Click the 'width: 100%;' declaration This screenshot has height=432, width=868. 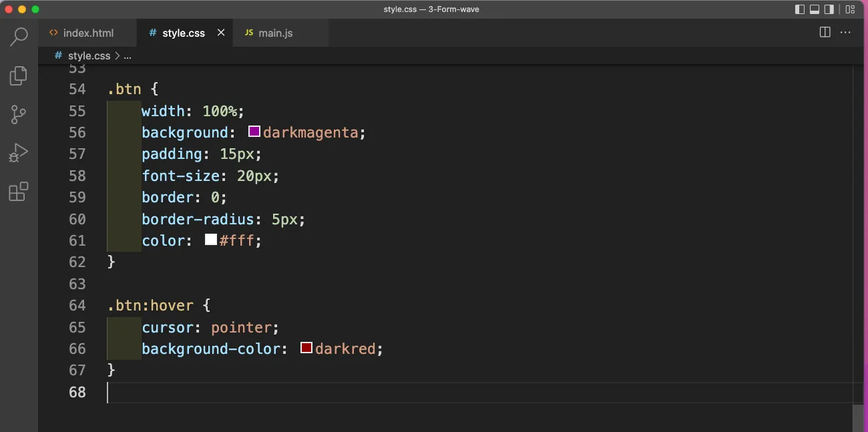(193, 111)
